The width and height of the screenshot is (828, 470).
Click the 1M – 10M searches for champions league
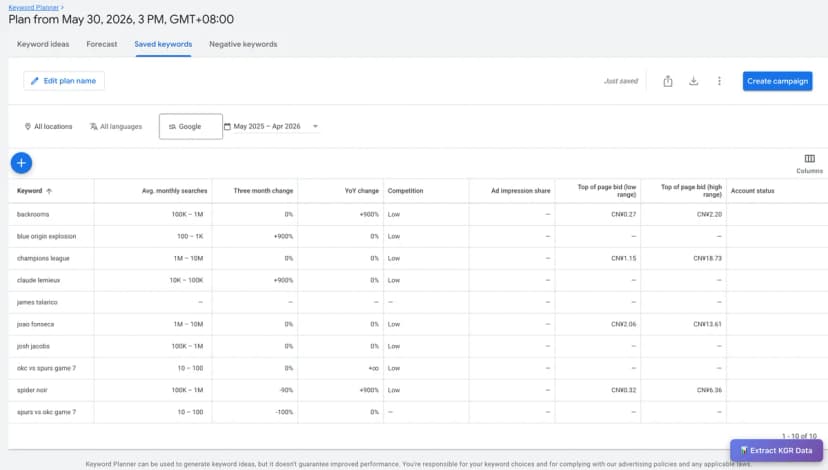tap(188, 258)
